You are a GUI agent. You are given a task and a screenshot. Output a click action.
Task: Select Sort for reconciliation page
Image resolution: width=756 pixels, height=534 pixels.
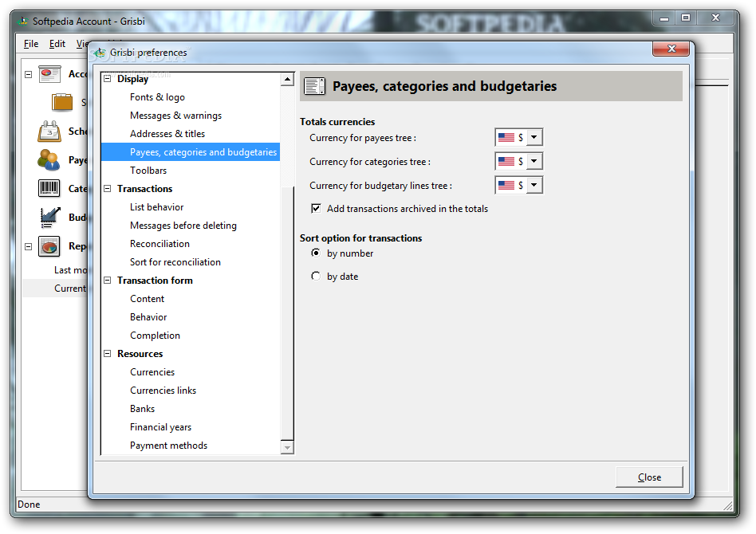click(x=175, y=261)
